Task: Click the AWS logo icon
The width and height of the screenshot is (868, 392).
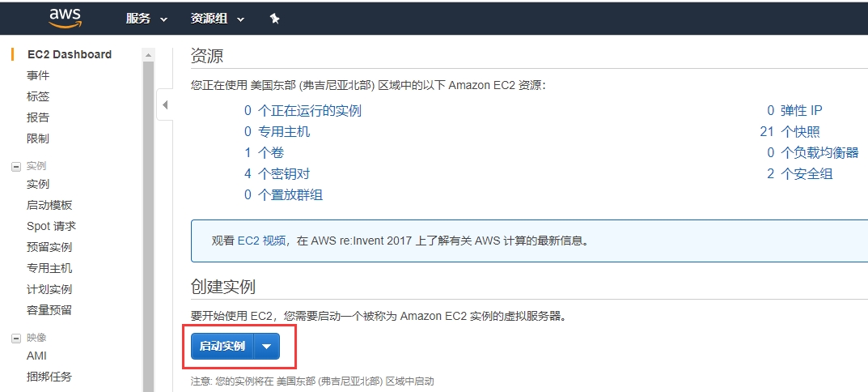Action: coord(65,17)
